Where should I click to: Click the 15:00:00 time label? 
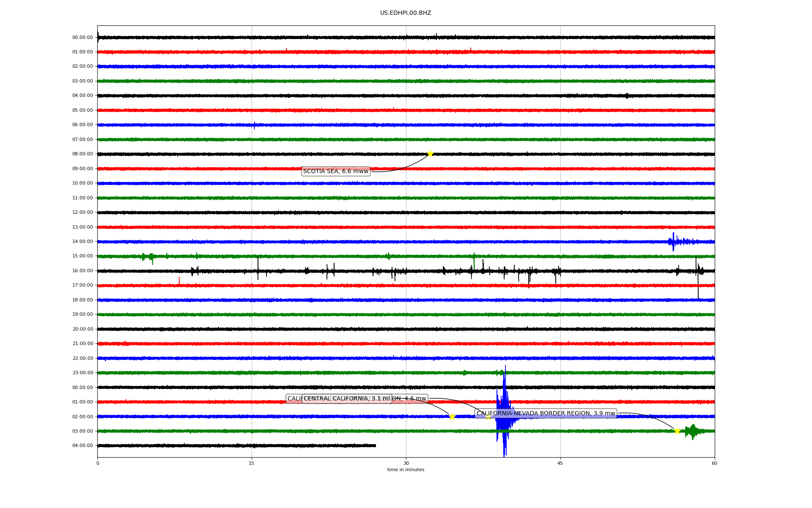point(82,256)
